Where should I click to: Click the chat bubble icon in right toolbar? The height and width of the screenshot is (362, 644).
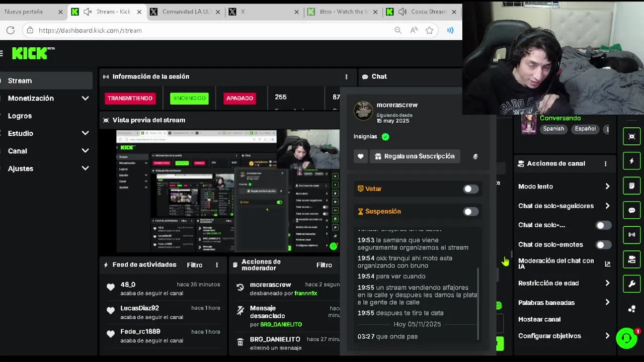point(632,210)
